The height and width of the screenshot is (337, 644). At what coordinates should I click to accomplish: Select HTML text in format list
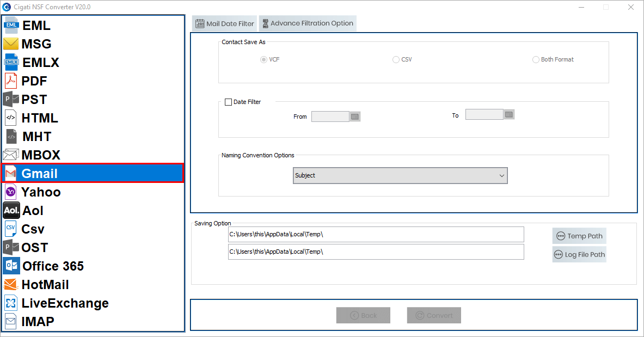click(40, 118)
